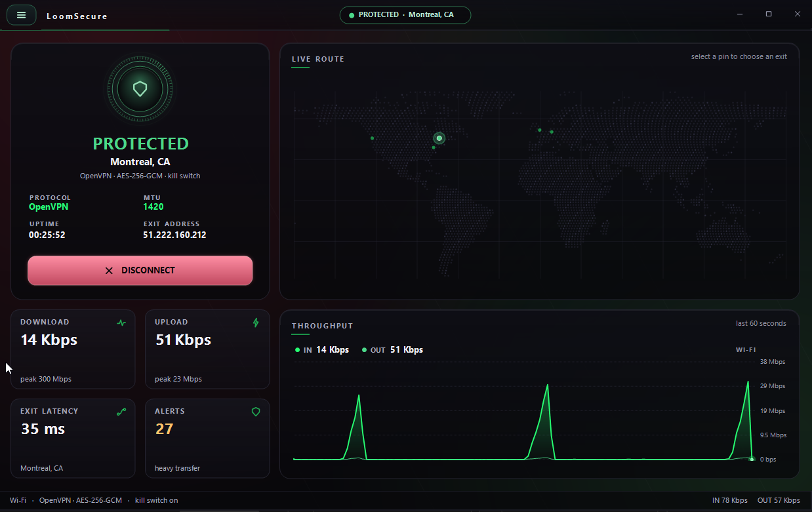Click the latest data point on the throughput graph
The width and height of the screenshot is (812, 512).
[752, 459]
